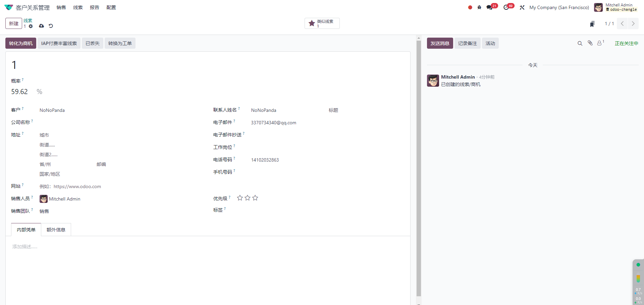This screenshot has height=305, width=644.
Task: Click the 电子邮件 field with 3370734340@qq.com
Action: [x=273, y=123]
